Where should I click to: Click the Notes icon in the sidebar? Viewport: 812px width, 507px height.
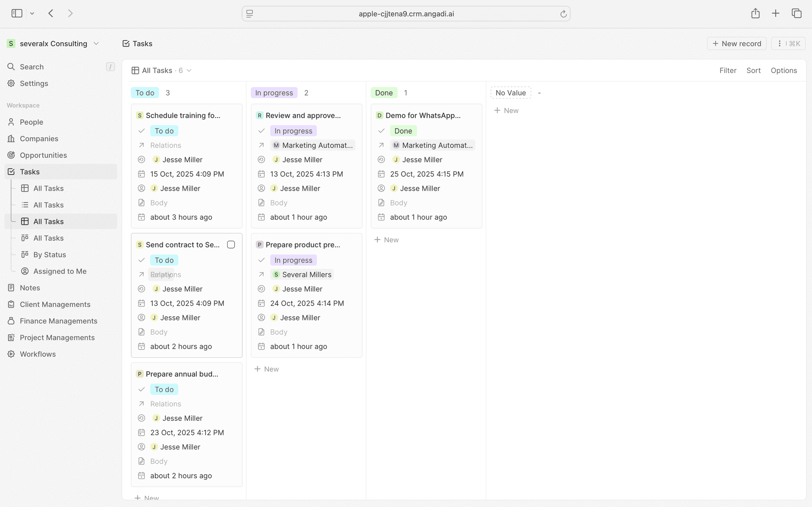click(x=11, y=288)
